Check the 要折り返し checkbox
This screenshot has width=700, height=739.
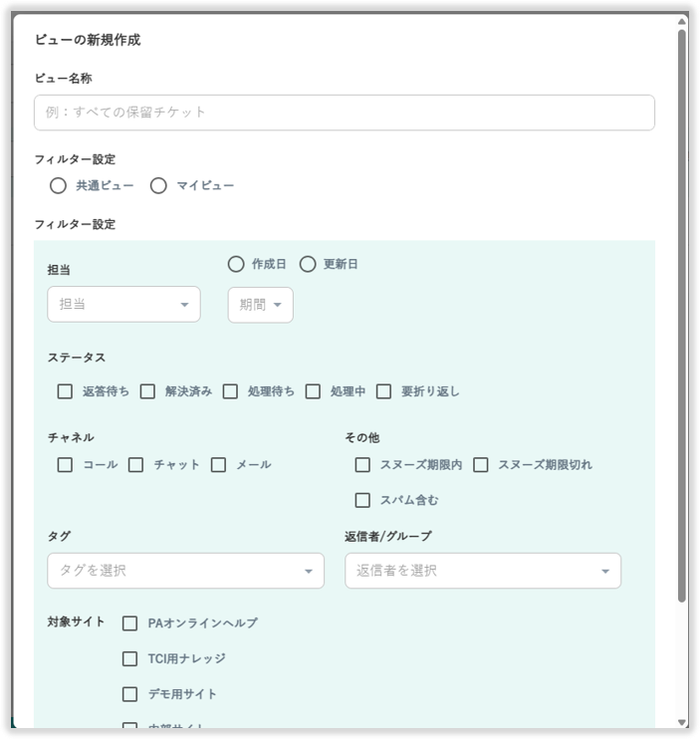pyautogui.click(x=384, y=391)
